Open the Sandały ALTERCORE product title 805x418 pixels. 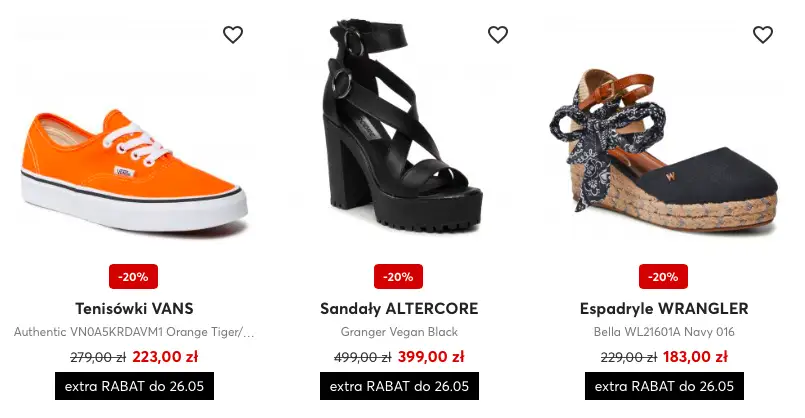(399, 308)
